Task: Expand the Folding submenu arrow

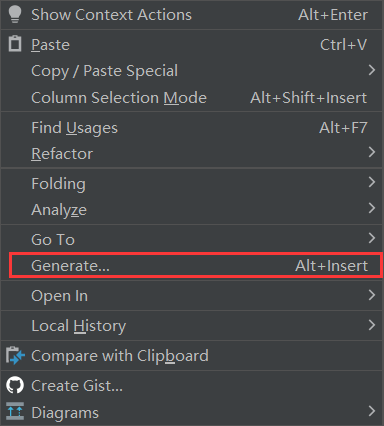Action: tap(372, 182)
